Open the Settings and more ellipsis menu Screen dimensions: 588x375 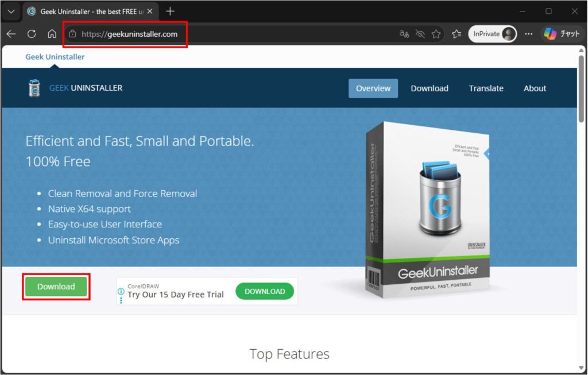point(528,34)
